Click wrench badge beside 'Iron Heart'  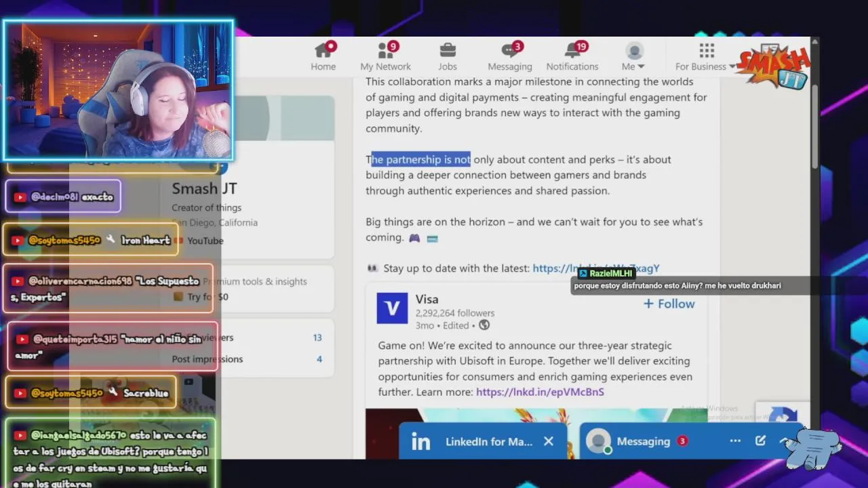coord(111,240)
